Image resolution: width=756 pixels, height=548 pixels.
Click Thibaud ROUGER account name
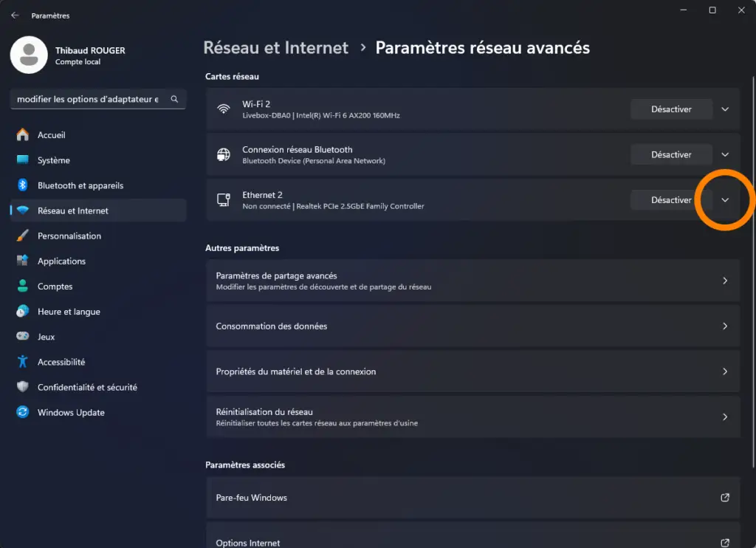(x=90, y=50)
